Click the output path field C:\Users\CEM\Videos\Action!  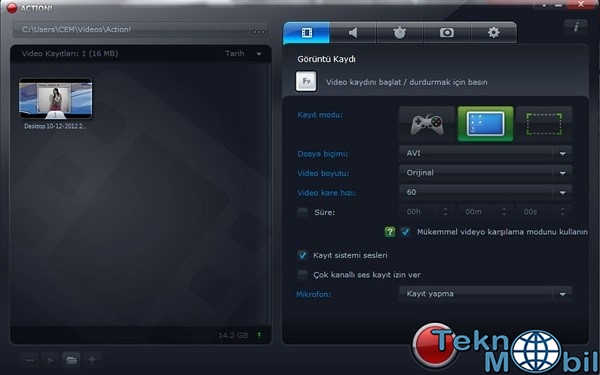131,29
